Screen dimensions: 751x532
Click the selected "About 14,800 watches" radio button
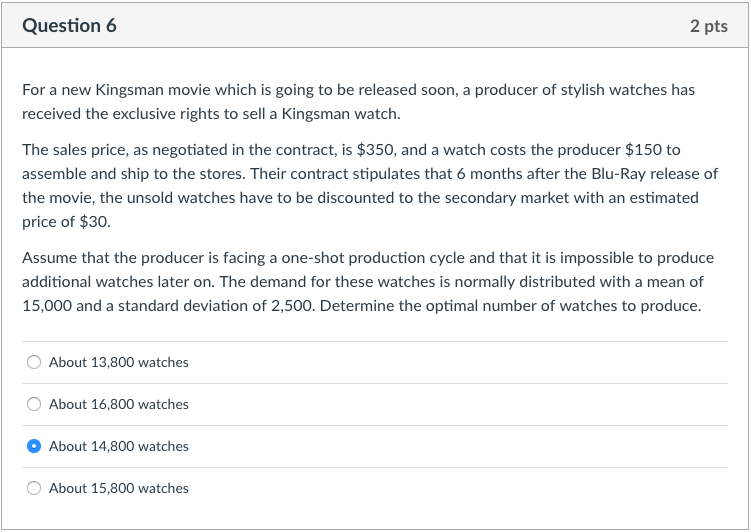click(34, 446)
